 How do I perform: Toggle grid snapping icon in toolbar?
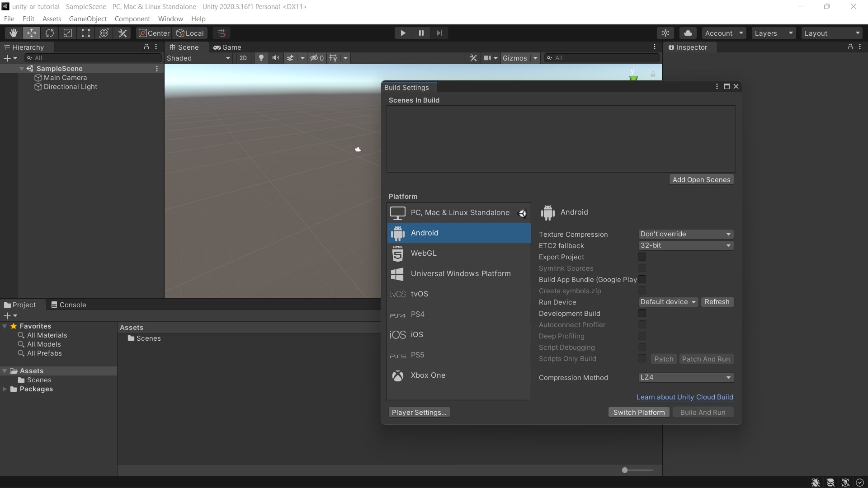(x=222, y=33)
